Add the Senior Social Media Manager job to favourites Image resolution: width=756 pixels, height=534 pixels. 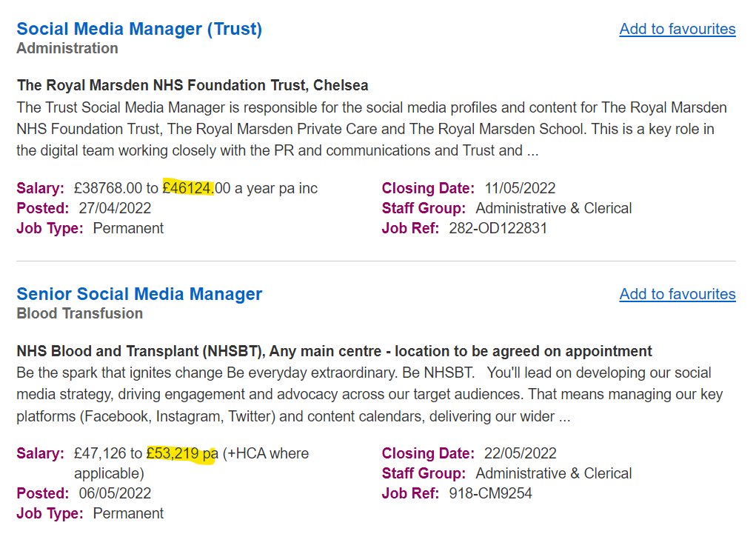click(x=677, y=294)
